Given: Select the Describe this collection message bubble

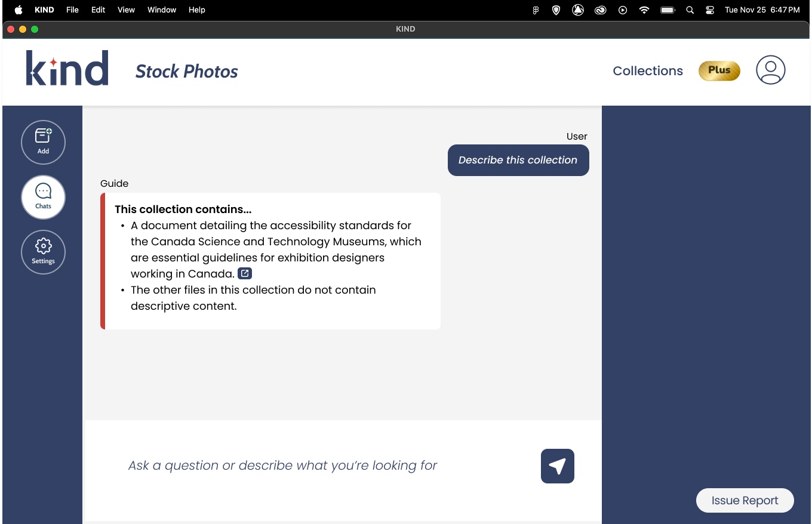Looking at the screenshot, I should [518, 160].
